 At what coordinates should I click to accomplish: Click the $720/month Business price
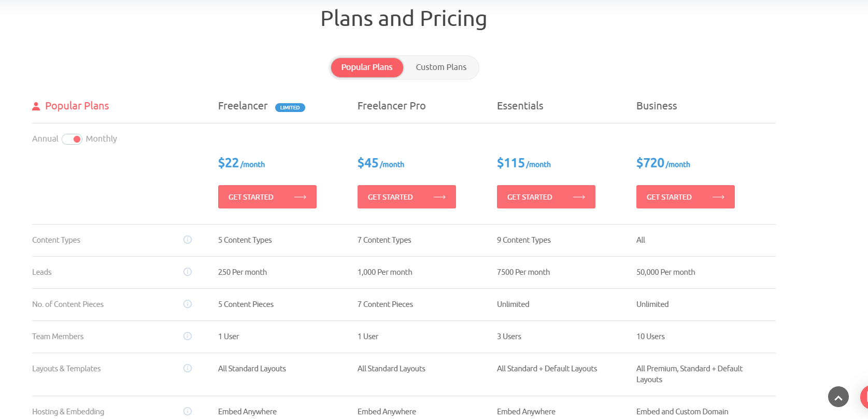[663, 163]
